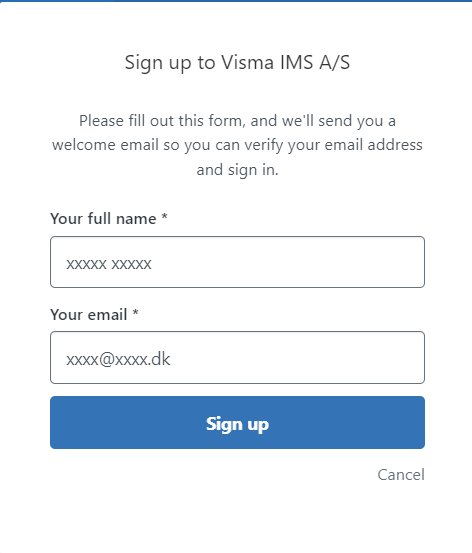The height and width of the screenshot is (553, 472).
Task: Click the left edge of Sign up button
Action: pyautogui.click(x=56, y=423)
